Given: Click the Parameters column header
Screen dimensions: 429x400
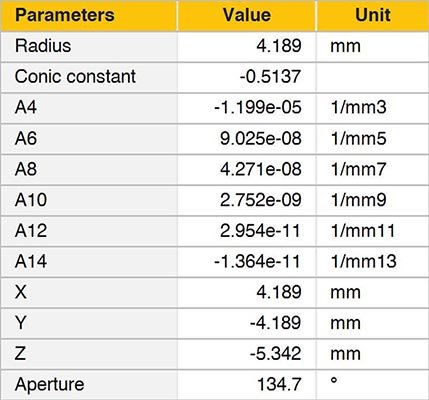Looking at the screenshot, I should (x=65, y=15).
